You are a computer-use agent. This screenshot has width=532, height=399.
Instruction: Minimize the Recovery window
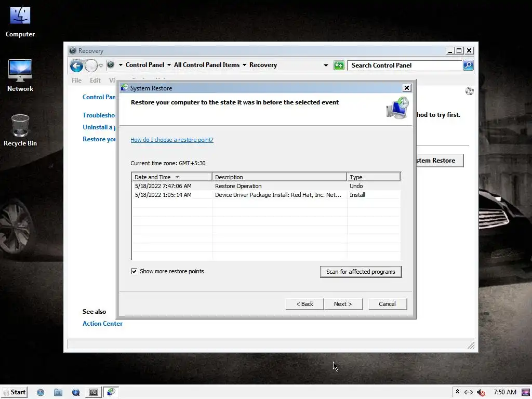[x=450, y=51]
